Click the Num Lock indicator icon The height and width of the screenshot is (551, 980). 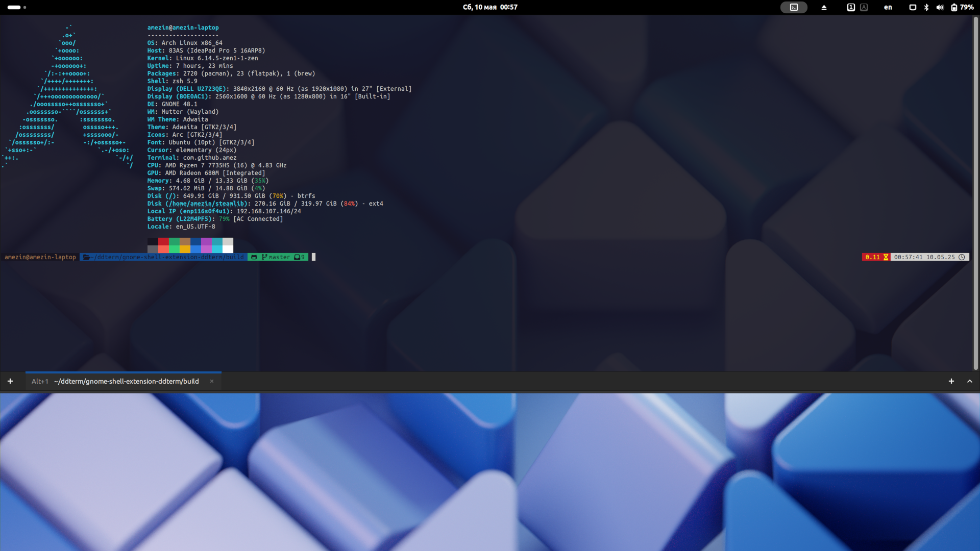tap(851, 7)
